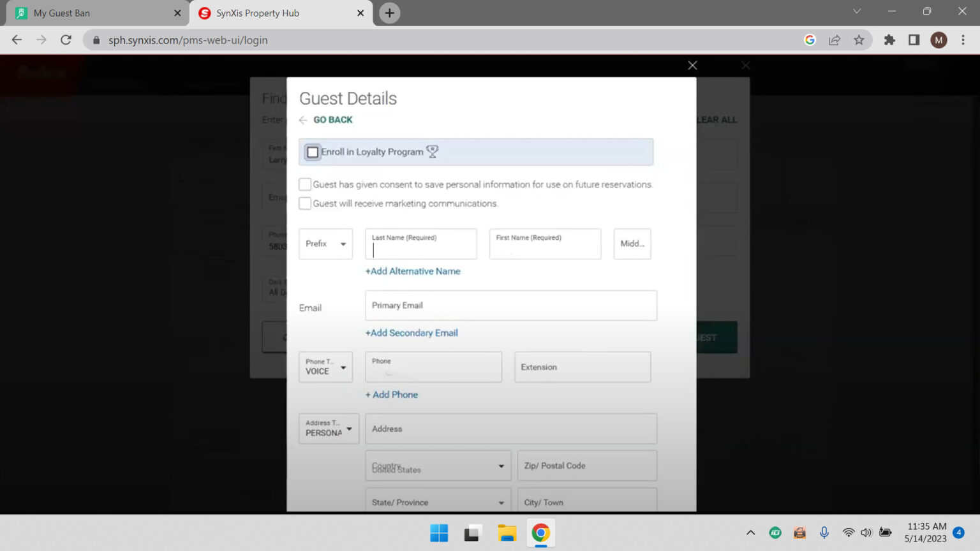Viewport: 980px width, 551px height.
Task: Close the Guest Details dialog with X
Action: pos(692,65)
